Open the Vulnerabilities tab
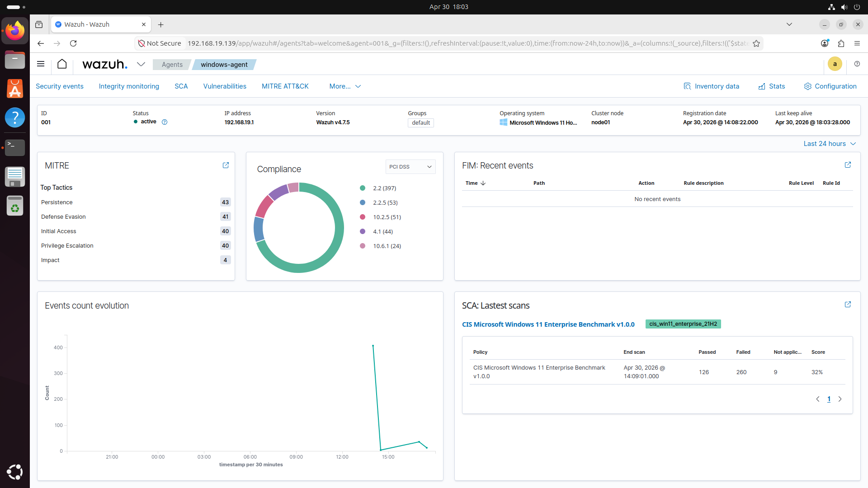Screen dimensions: 868x488 (225, 86)
